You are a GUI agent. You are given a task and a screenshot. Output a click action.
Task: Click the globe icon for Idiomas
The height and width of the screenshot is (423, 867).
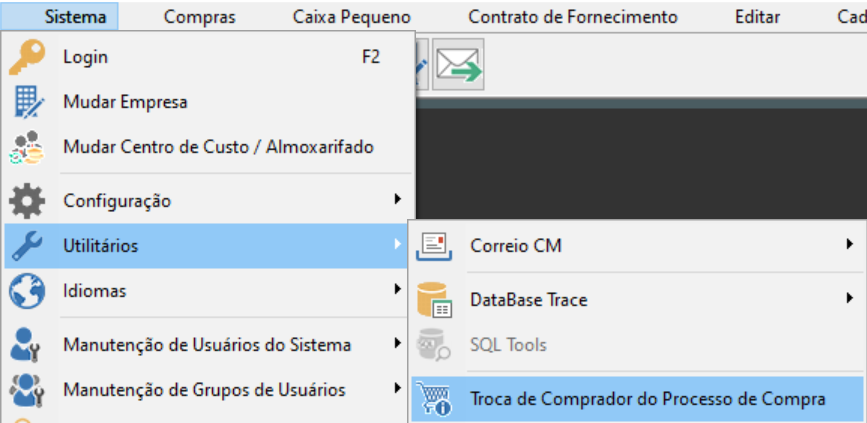point(27,290)
